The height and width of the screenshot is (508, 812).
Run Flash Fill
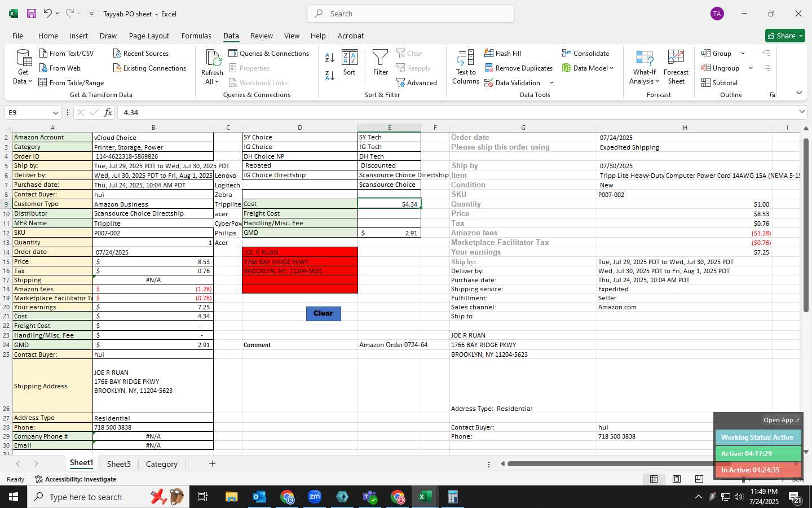pyautogui.click(x=502, y=53)
